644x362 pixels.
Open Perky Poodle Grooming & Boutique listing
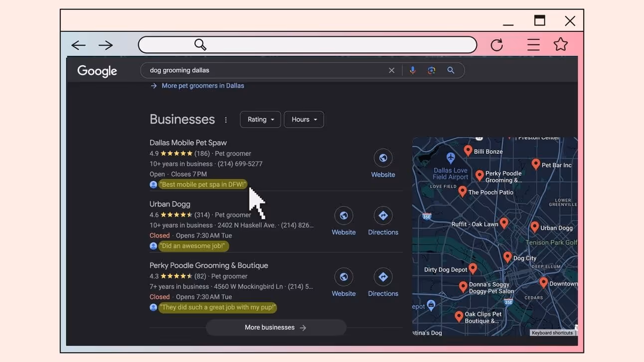[x=209, y=265]
